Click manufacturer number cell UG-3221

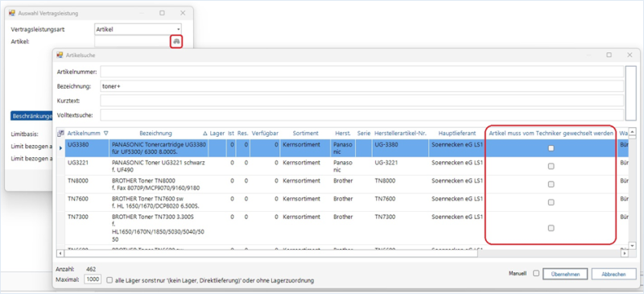coord(400,166)
